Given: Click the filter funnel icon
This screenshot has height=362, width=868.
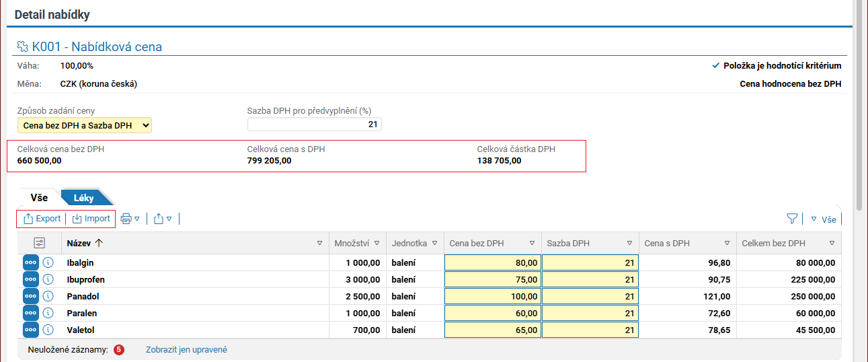Looking at the screenshot, I should coord(792,219).
